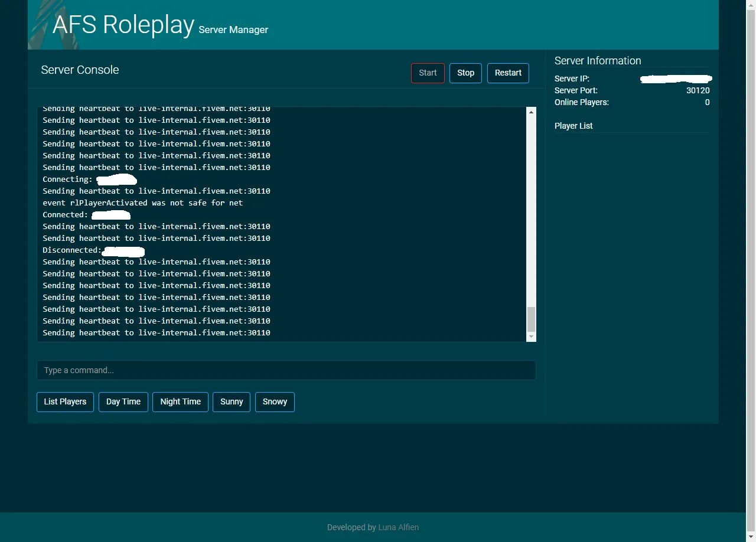Image resolution: width=756 pixels, height=542 pixels.
Task: Click the 'Server Console' heading
Action: pos(80,70)
